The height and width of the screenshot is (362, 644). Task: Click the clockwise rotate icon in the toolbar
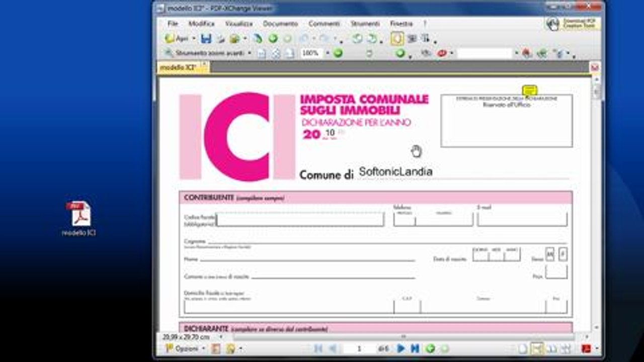(x=372, y=39)
